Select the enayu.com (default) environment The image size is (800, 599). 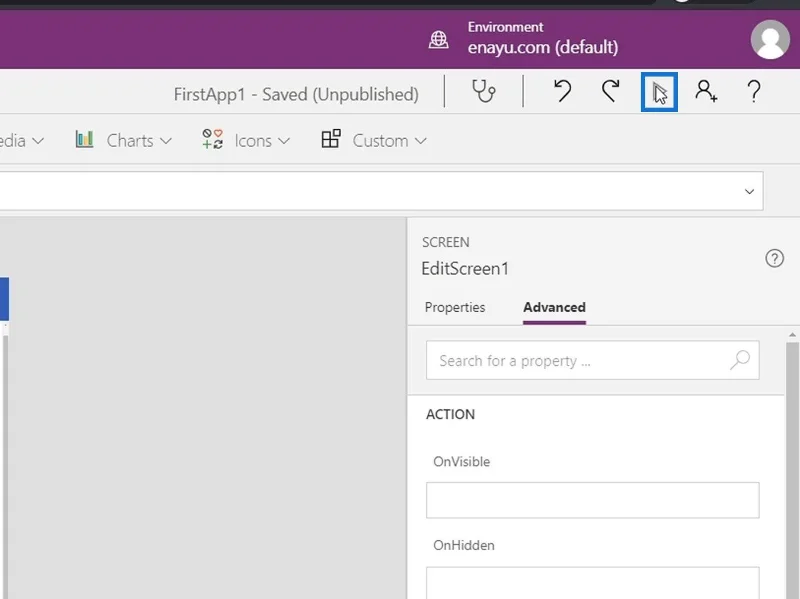click(543, 47)
